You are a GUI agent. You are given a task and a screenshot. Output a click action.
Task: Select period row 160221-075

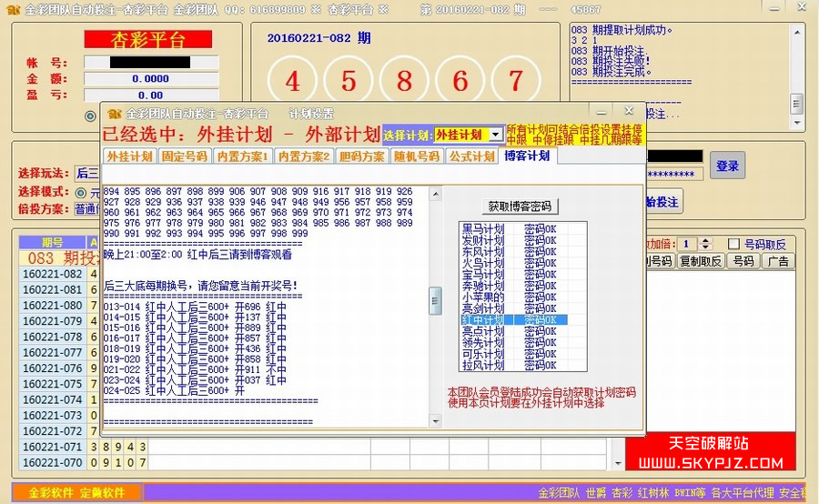pyautogui.click(x=53, y=384)
